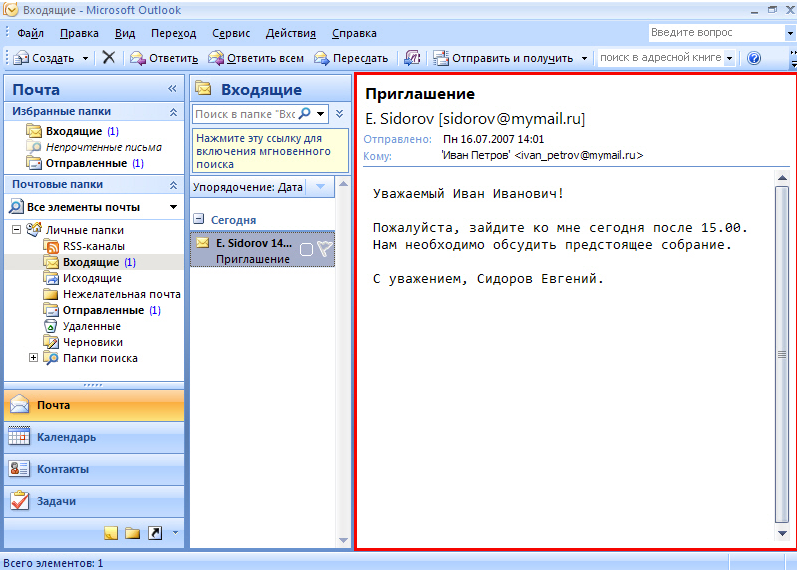This screenshot has width=797, height=570.
Task: Click the reading pane scrollbar thumb
Action: (782, 354)
